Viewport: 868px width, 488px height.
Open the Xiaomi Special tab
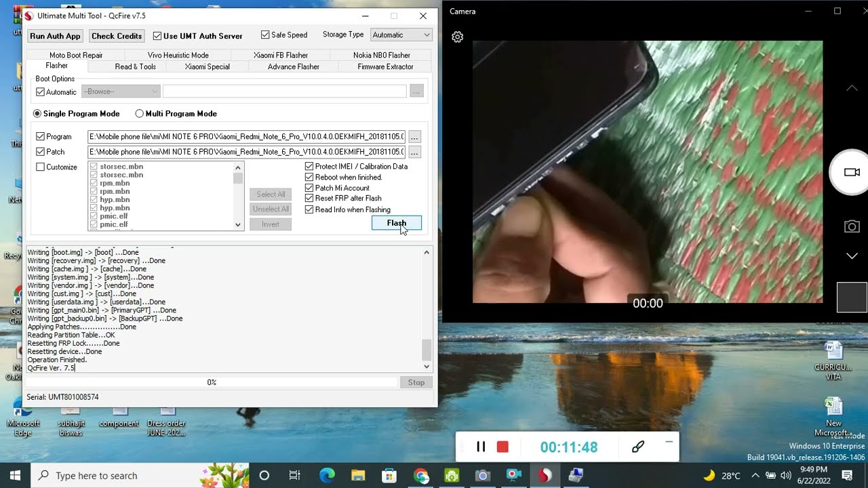208,66
